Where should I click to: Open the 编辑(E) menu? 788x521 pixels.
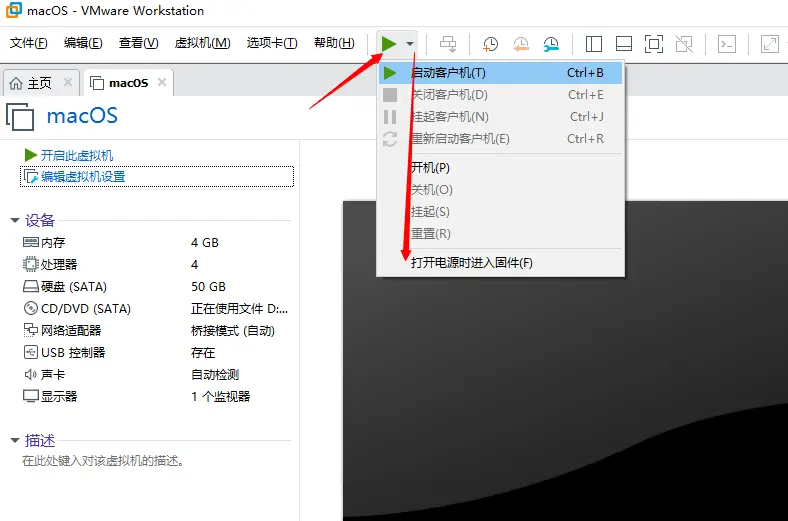[83, 43]
